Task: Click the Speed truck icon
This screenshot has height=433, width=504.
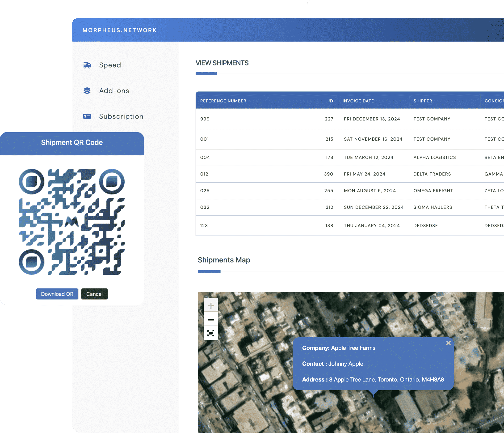Action: pos(87,65)
